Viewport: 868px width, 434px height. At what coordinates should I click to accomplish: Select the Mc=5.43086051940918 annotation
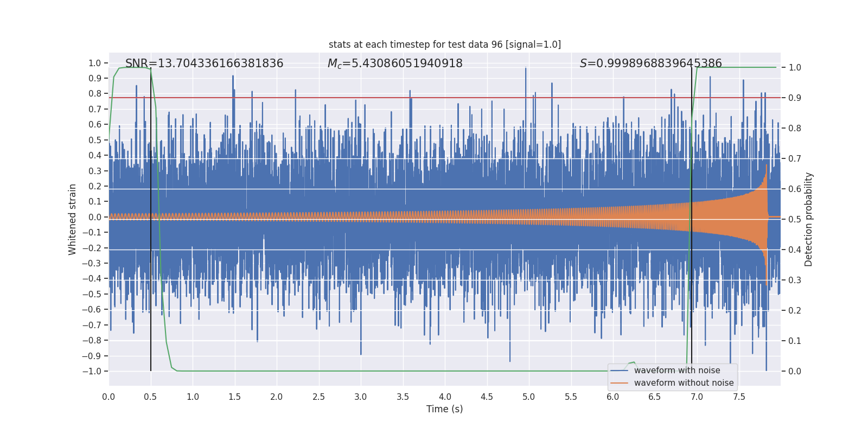[395, 63]
